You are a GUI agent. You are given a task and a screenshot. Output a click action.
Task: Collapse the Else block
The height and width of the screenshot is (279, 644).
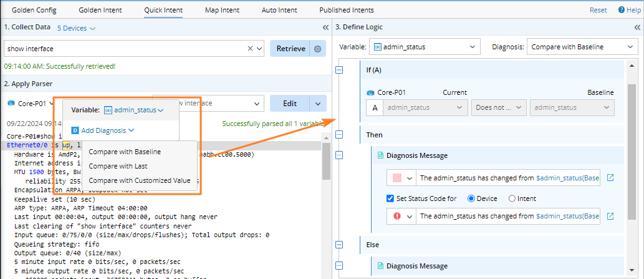tap(339, 245)
